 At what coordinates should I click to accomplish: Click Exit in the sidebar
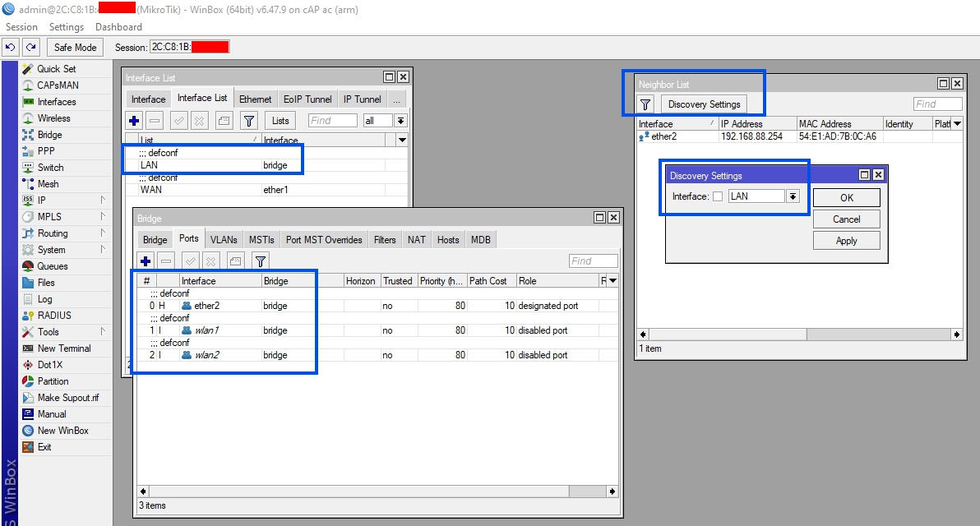(44, 446)
